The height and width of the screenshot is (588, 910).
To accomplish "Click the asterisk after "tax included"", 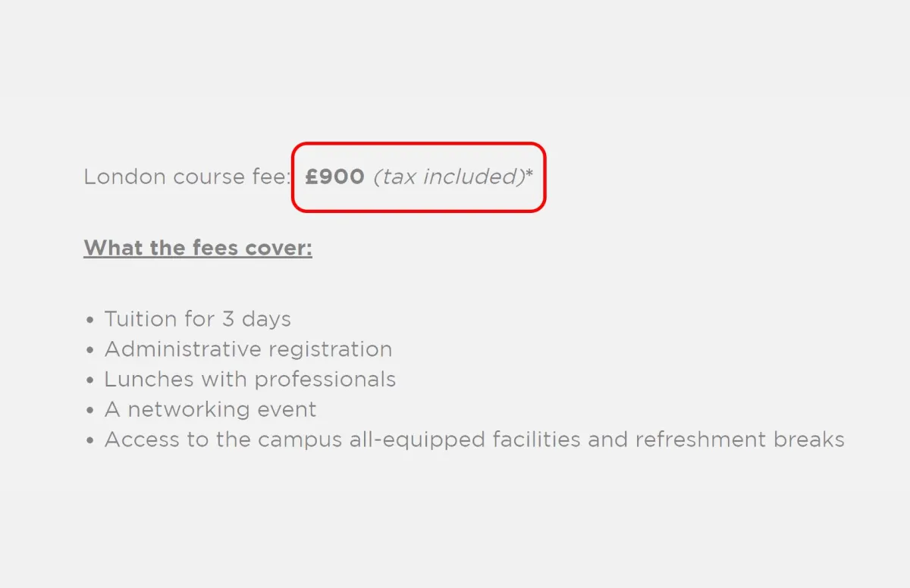I will pyautogui.click(x=529, y=175).
